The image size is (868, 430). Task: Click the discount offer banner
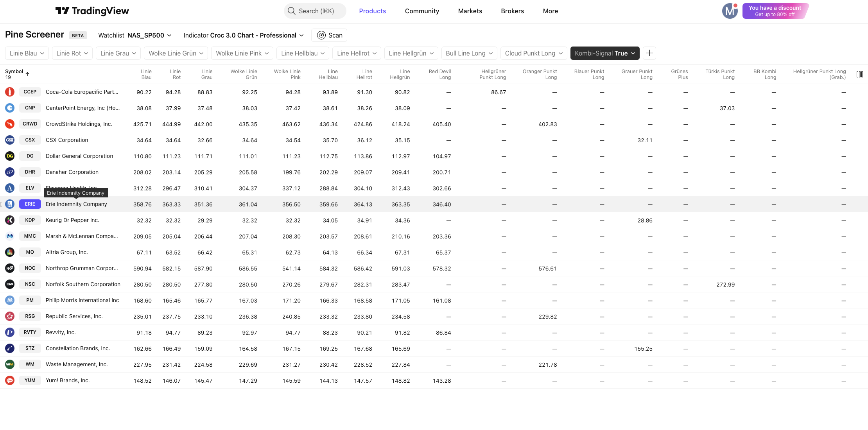pyautogui.click(x=775, y=11)
